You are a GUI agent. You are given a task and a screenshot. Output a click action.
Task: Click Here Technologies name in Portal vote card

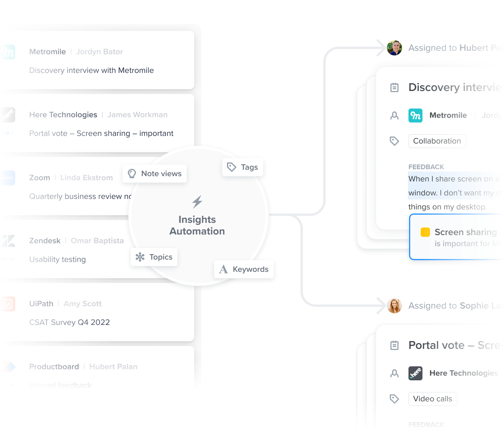pyautogui.click(x=464, y=373)
